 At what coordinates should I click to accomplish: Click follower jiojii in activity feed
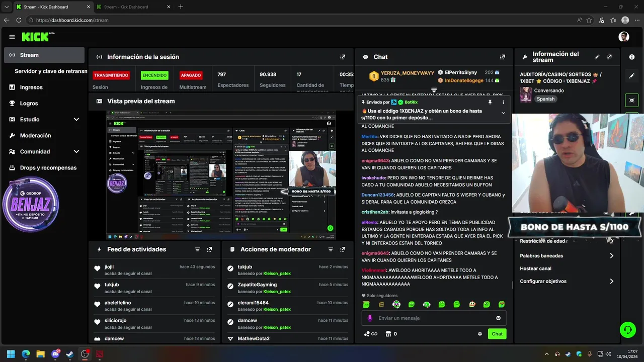[x=109, y=267]
